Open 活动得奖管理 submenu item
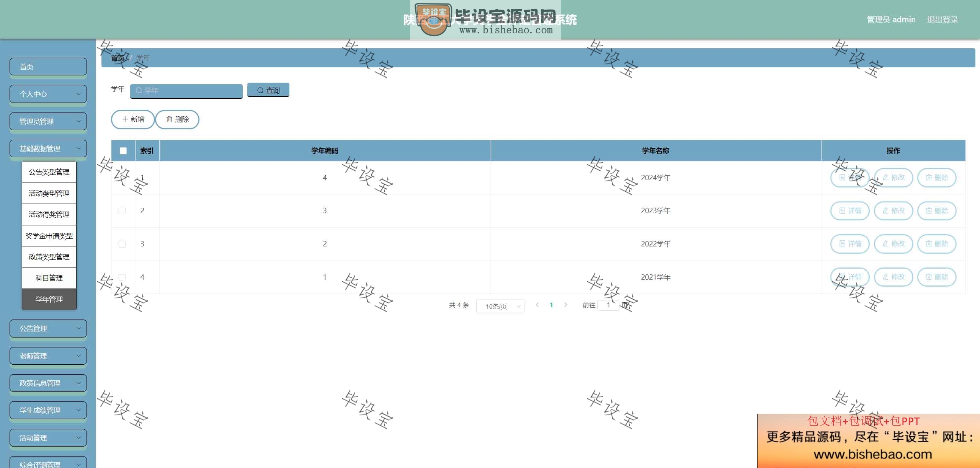Viewport: 980px width, 468px height. (49, 214)
